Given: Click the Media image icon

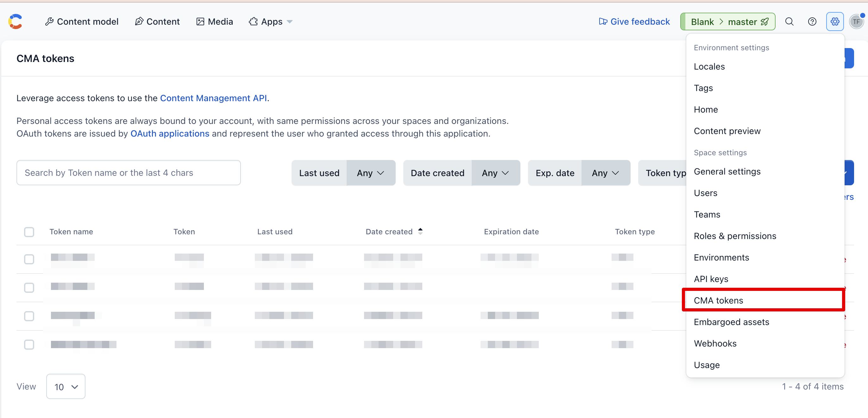Looking at the screenshot, I should 200,22.
